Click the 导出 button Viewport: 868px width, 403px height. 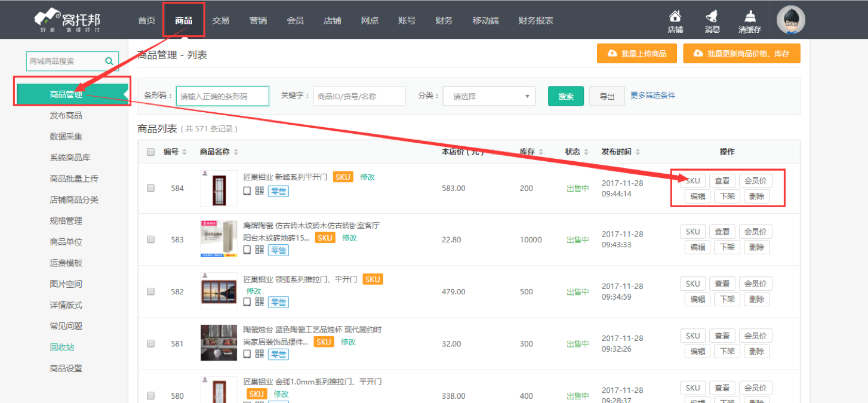pos(607,96)
